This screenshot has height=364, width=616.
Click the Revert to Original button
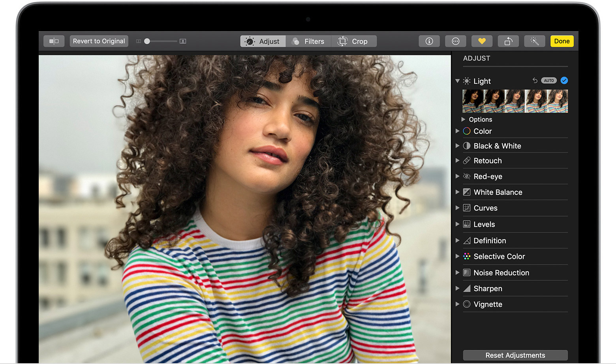[x=99, y=41]
